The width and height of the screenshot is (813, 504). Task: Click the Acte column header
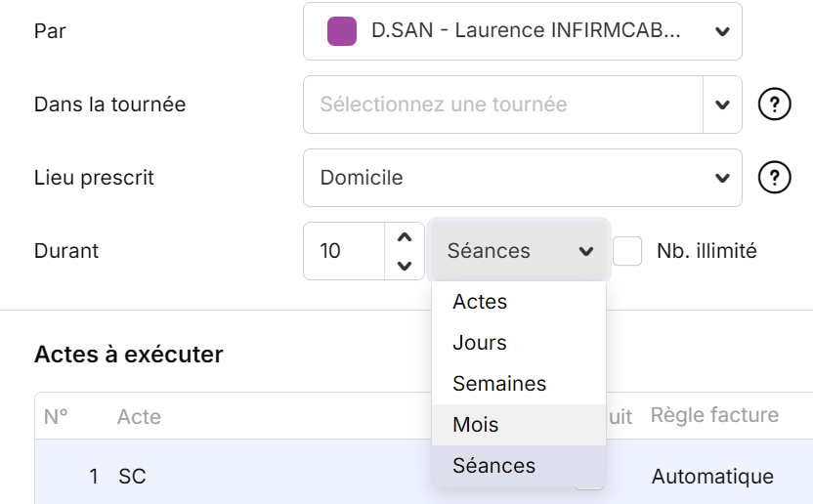139,417
